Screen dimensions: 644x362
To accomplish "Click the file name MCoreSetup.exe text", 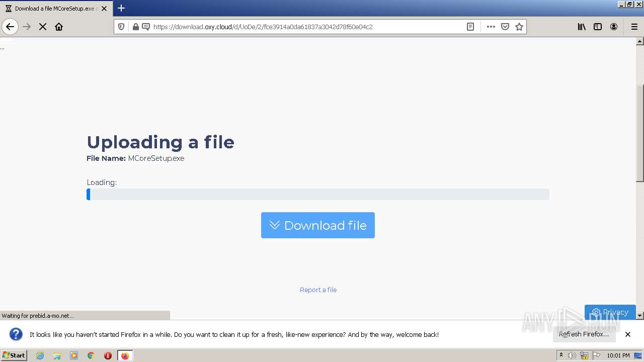I will pyautogui.click(x=156, y=158).
